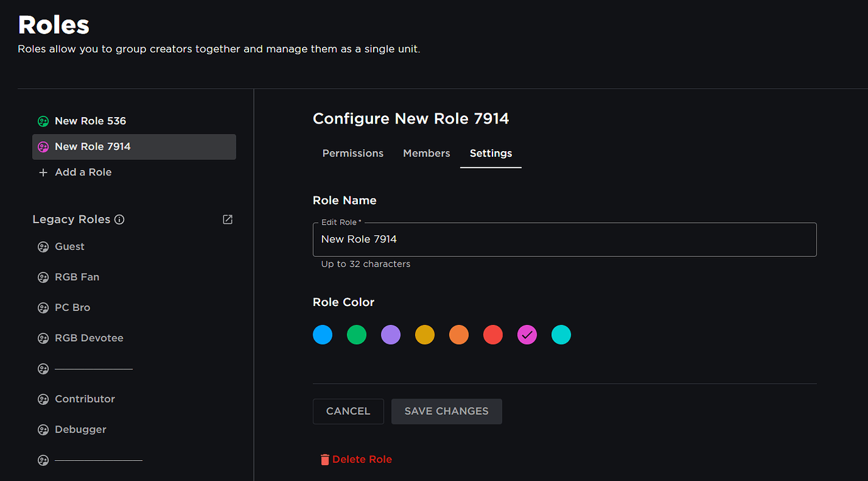Viewport: 868px width, 481px height.
Task: Click the green icon beside New Role 536
Action: click(43, 121)
